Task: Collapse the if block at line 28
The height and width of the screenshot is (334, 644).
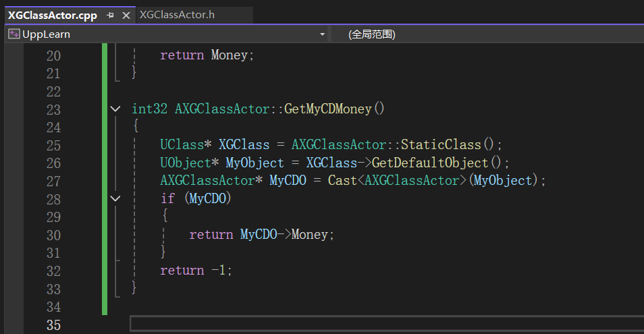Action: point(115,199)
